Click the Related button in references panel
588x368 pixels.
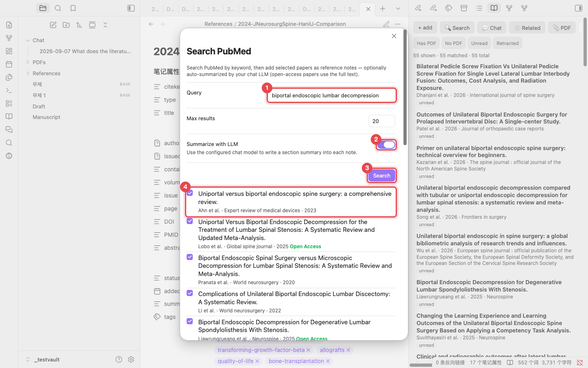527,28
